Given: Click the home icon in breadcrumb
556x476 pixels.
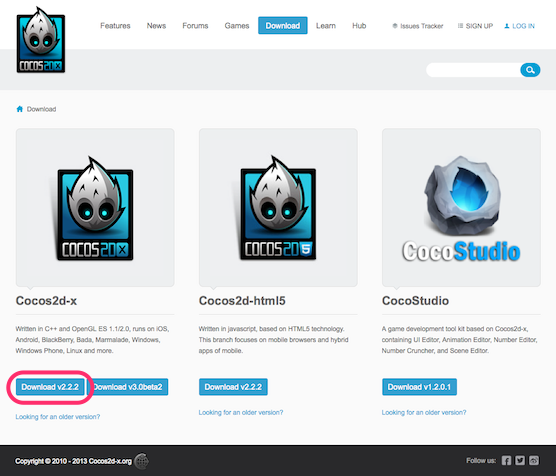Looking at the screenshot, I should [20, 109].
